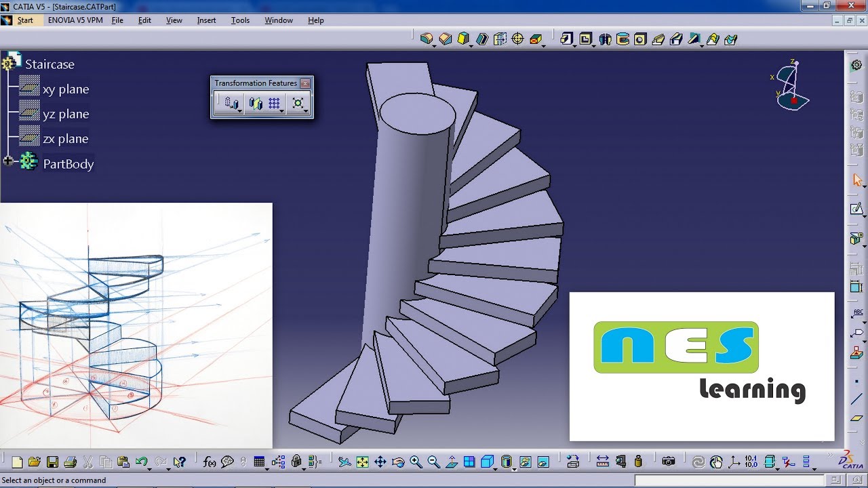Select the Pad tool
This screenshot has width=868, height=488.
tap(566, 39)
